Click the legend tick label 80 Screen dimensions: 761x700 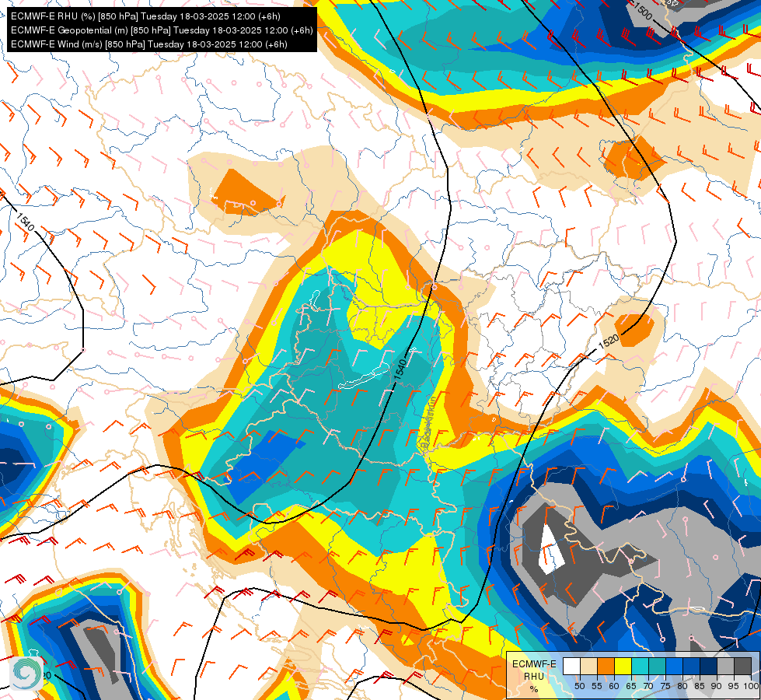click(682, 686)
